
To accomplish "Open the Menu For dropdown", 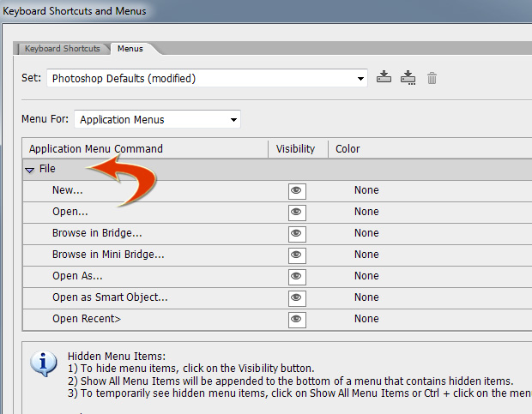I will pyautogui.click(x=157, y=119).
